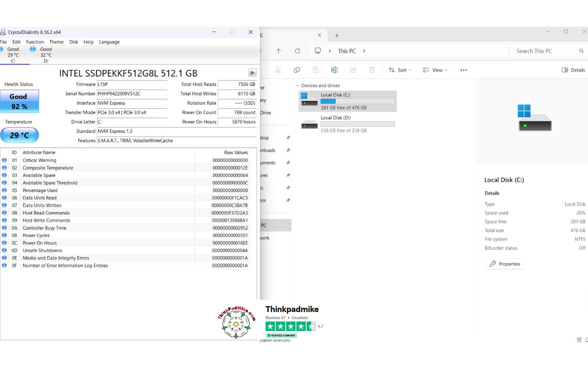Select the Media and Data Integrity Errors row
Image resolution: width=588 pixels, height=369 pixels.
click(125, 258)
